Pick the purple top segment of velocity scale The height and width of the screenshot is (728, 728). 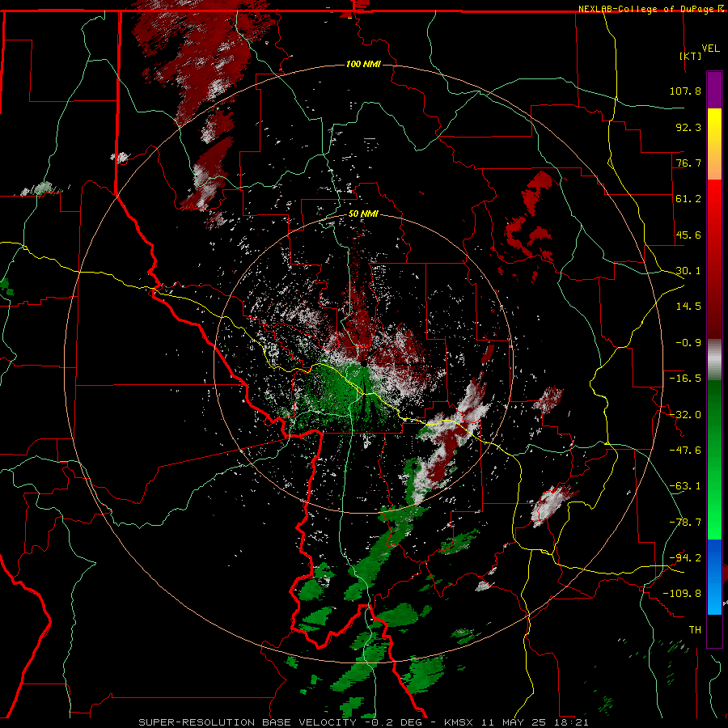point(714,90)
